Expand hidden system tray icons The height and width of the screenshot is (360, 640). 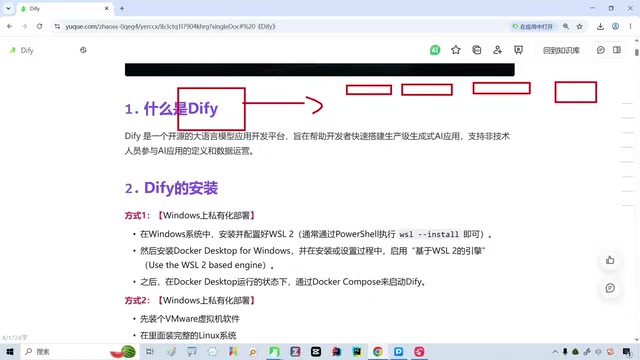pyautogui.click(x=555, y=351)
